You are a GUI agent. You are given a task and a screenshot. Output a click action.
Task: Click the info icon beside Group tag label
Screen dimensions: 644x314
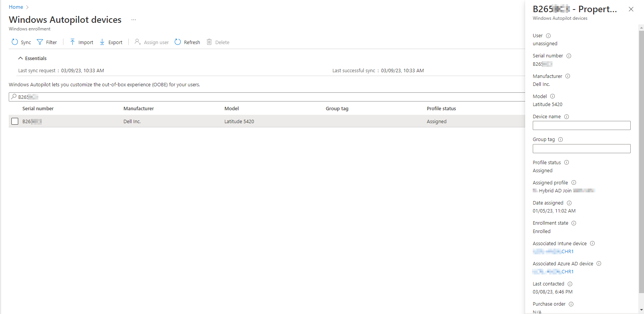560,140
